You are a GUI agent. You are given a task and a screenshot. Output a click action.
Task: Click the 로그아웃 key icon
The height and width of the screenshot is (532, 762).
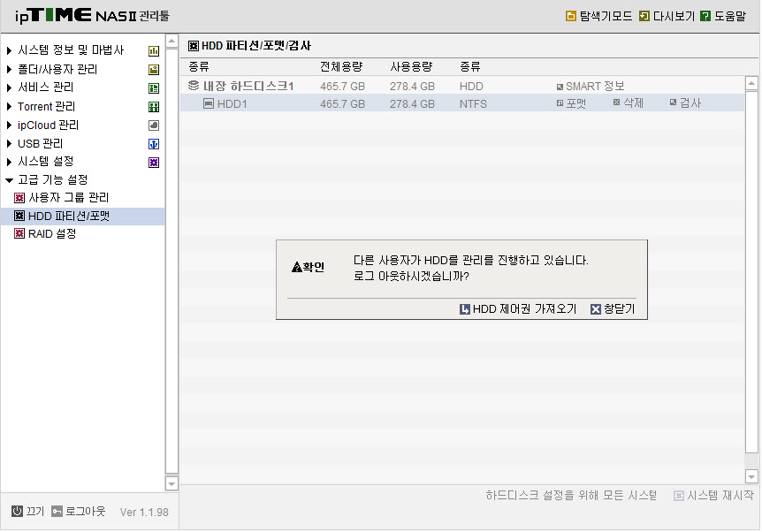click(x=57, y=511)
